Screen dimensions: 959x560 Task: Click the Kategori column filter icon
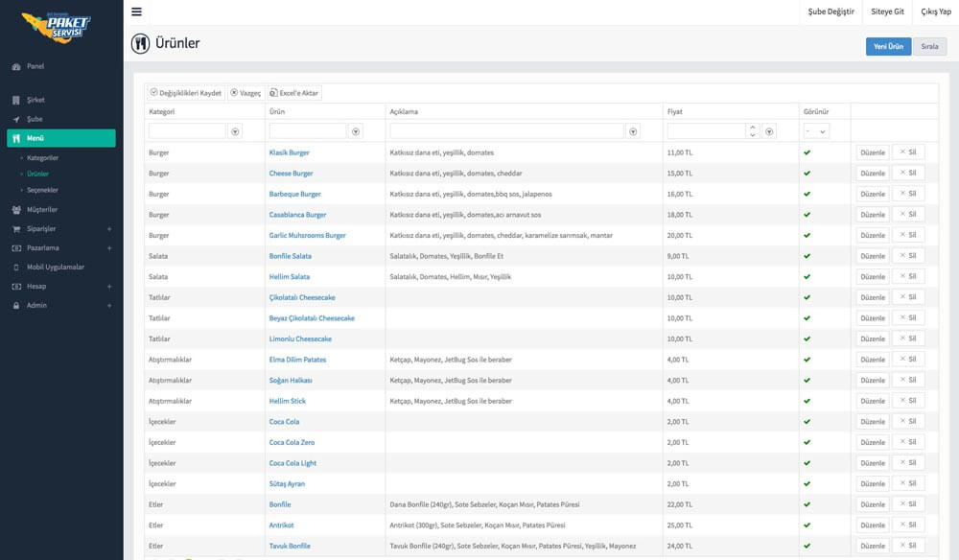point(236,131)
